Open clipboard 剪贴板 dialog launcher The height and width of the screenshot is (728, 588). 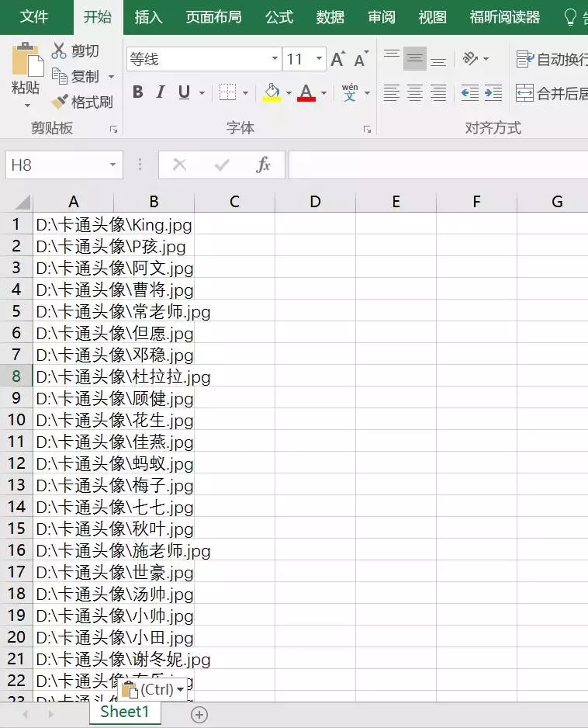(x=114, y=130)
